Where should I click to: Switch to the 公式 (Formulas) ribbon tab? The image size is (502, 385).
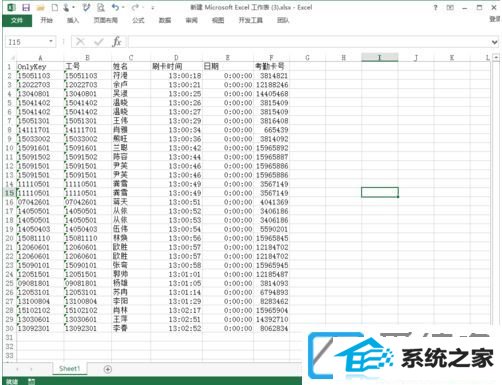pyautogui.click(x=138, y=20)
